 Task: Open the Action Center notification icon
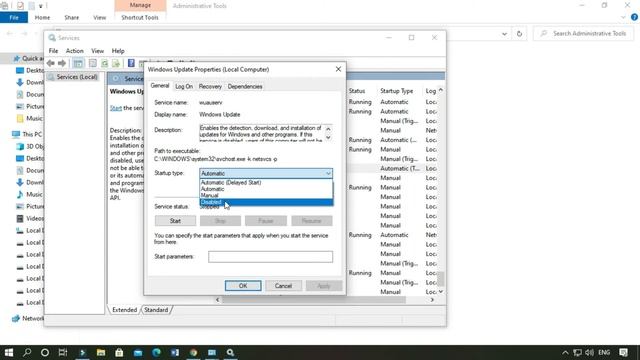[623, 352]
